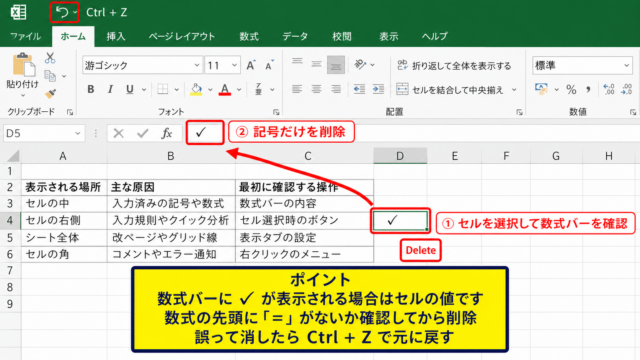Center text horizontally
This screenshot has width=640, height=360.
pos(316,89)
